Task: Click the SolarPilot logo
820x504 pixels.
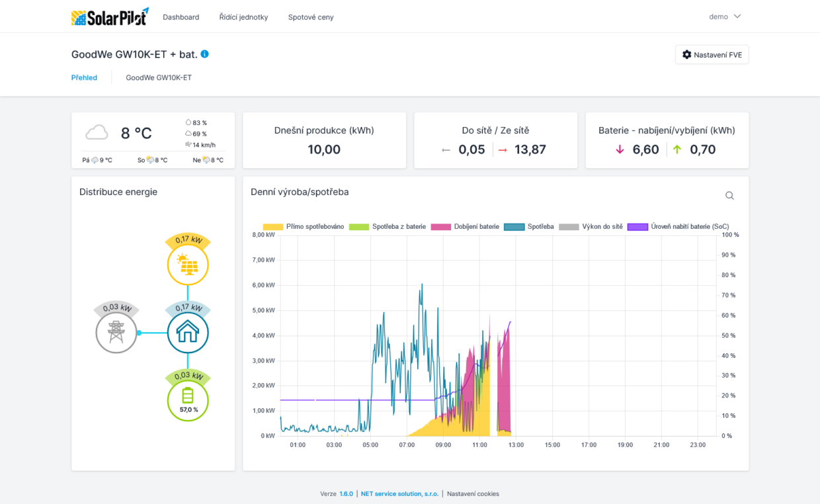Action: [x=110, y=17]
